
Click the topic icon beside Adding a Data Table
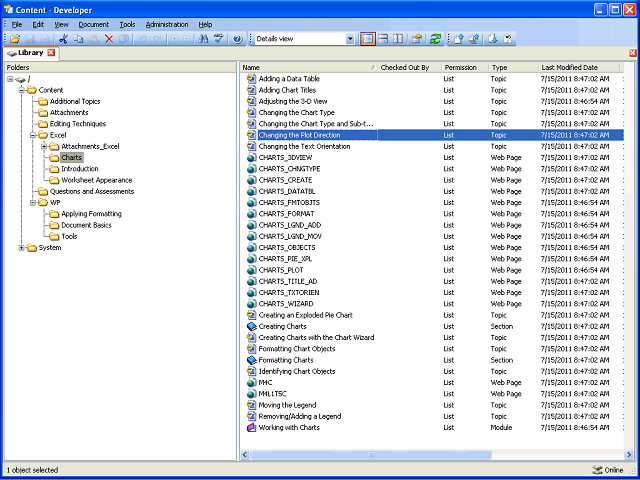coord(251,79)
